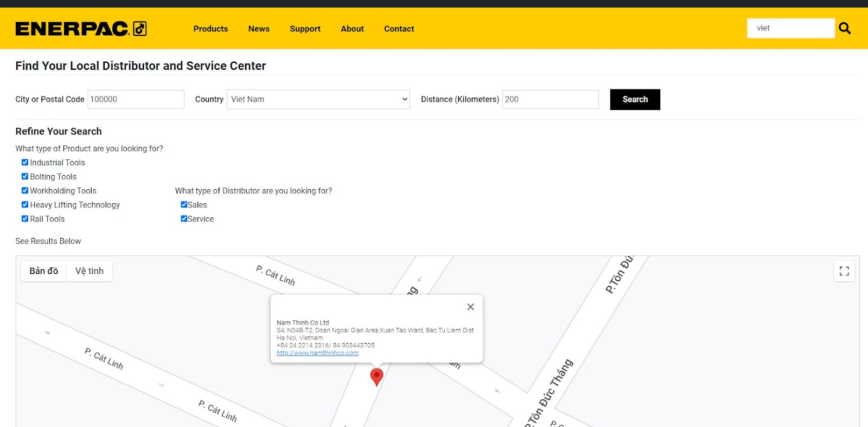
Task: Focus the Distance Kilometers field
Action: point(551,99)
